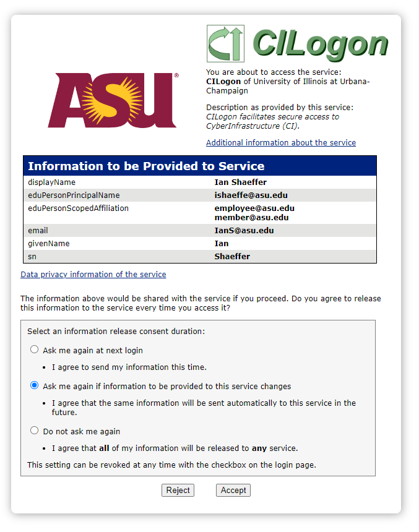Click the eduPersonScopedAffiliation attribute label
The width and height of the screenshot is (419, 532).
tap(78, 208)
